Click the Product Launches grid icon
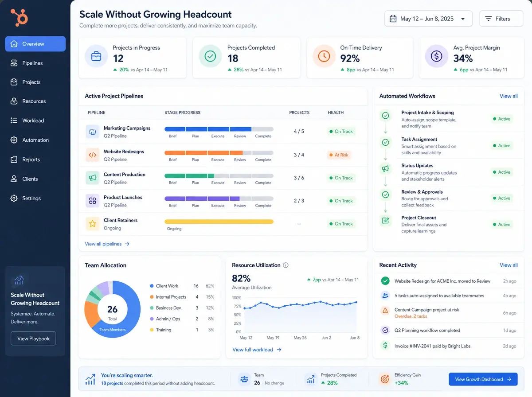The image size is (532, 397). (x=92, y=201)
